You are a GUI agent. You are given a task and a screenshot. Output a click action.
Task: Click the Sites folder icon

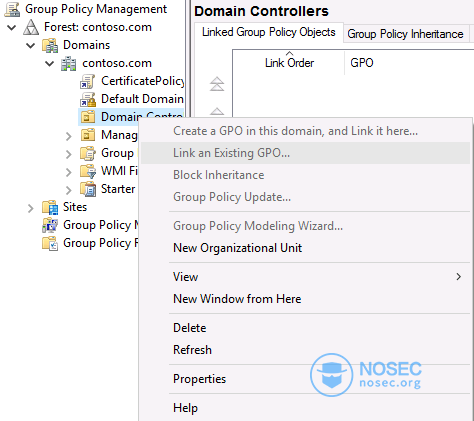[x=50, y=207]
